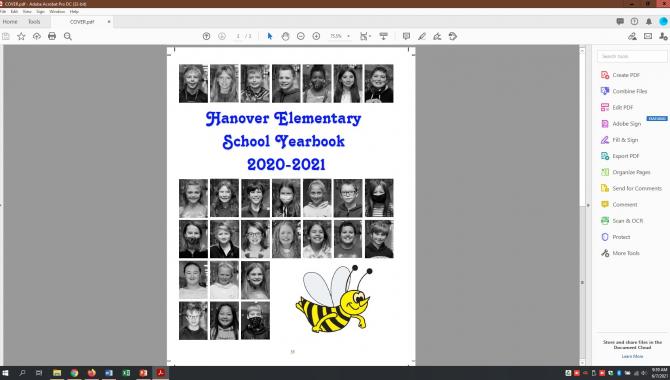The width and height of the screenshot is (670, 380).
Task: Open the Window menu
Action: coord(57,12)
